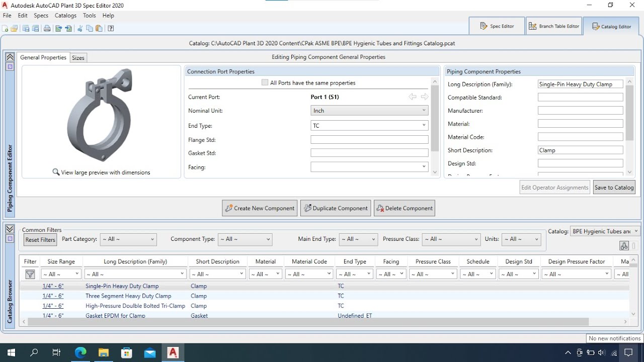Collapse the Catalog Browser with its double chevron icon
This screenshot has width=644, height=362.
[x=10, y=229]
